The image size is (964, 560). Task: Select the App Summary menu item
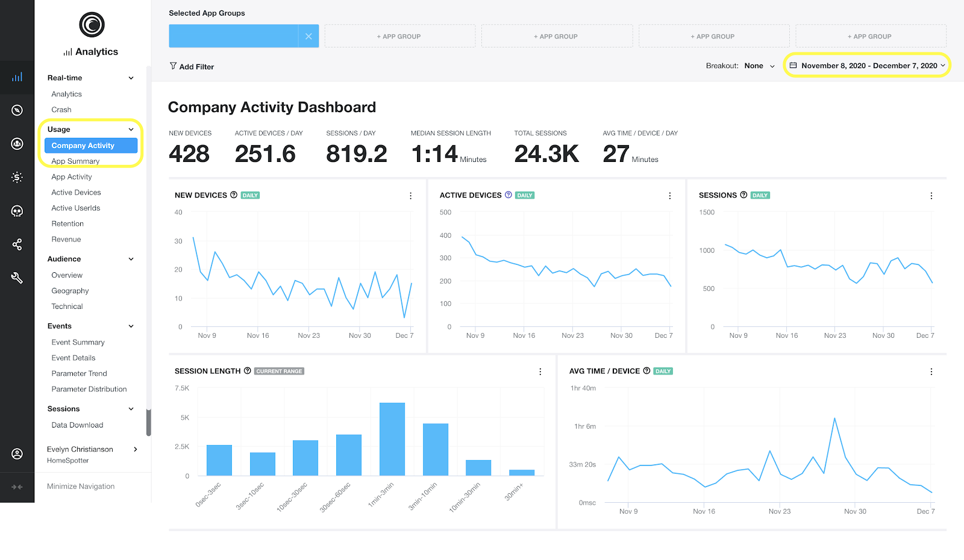(75, 161)
